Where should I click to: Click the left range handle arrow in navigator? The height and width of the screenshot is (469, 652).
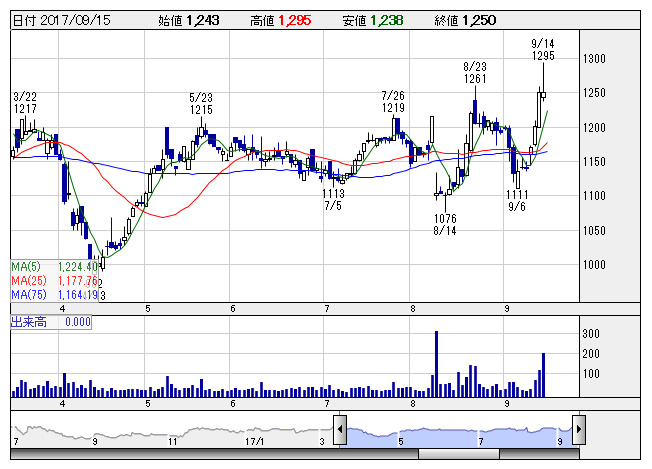tap(340, 430)
